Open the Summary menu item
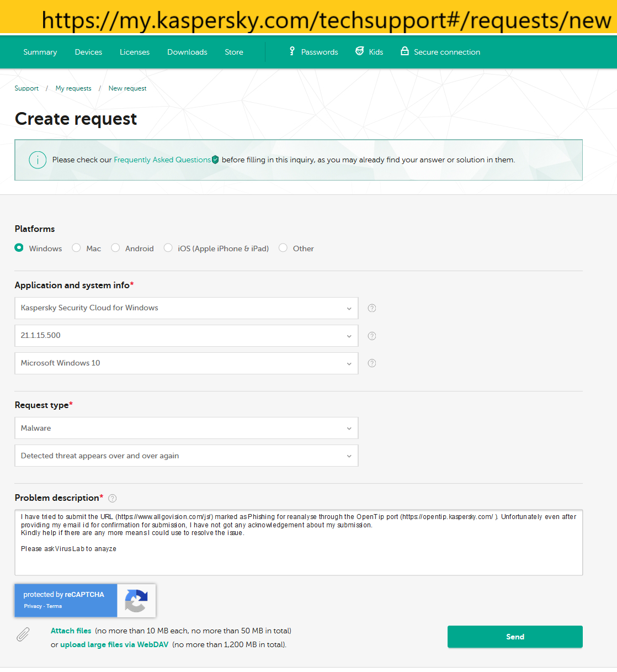 40,52
